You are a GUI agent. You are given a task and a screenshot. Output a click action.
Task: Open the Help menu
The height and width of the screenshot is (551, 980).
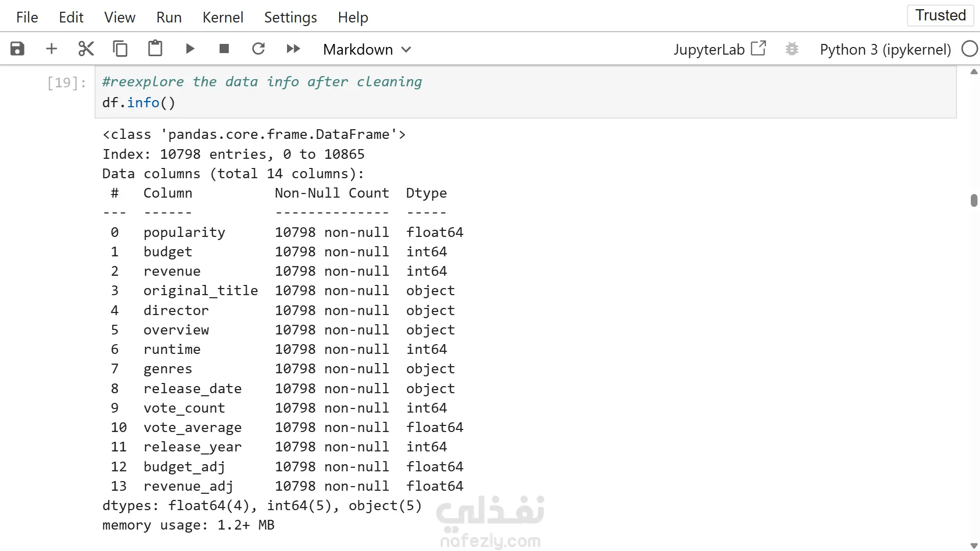[353, 17]
